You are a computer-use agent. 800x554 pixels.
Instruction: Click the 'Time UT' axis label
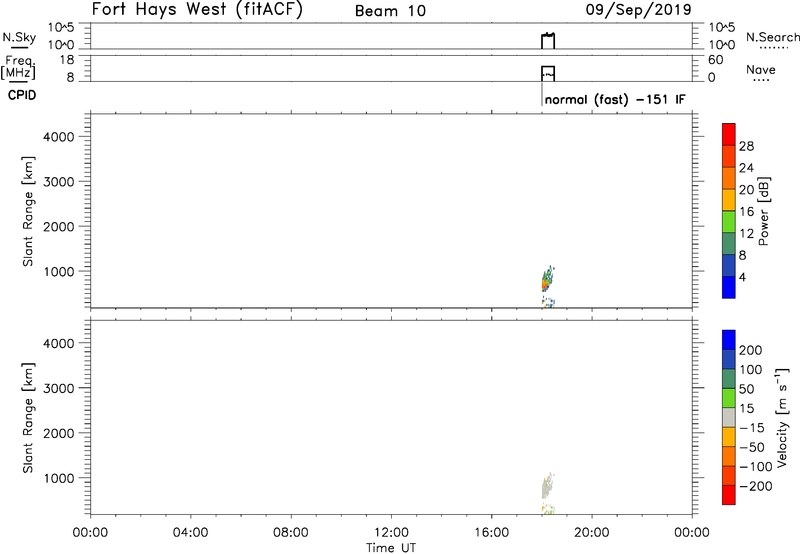pos(391,548)
